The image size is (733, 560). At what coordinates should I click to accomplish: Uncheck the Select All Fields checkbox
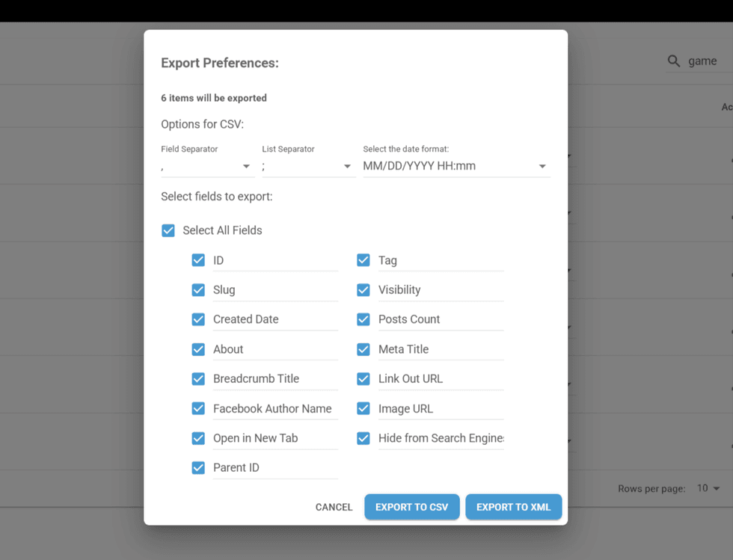pyautogui.click(x=168, y=230)
